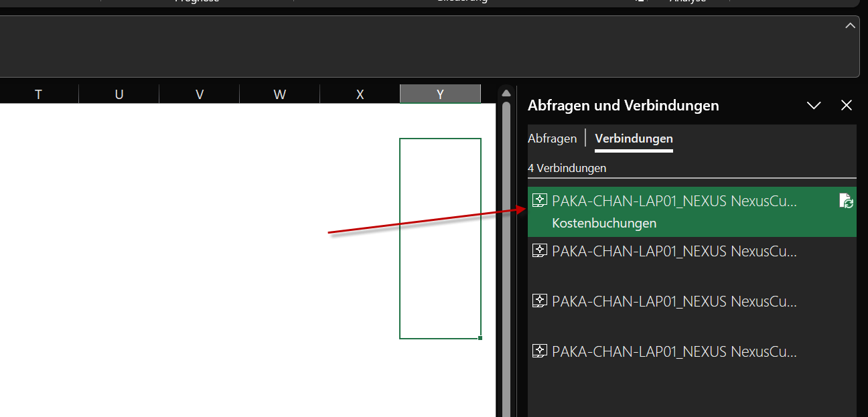Click the last PAKA-CHAN-LAP01_NEXUS connection icon
This screenshot has width=868, height=417.
point(539,351)
